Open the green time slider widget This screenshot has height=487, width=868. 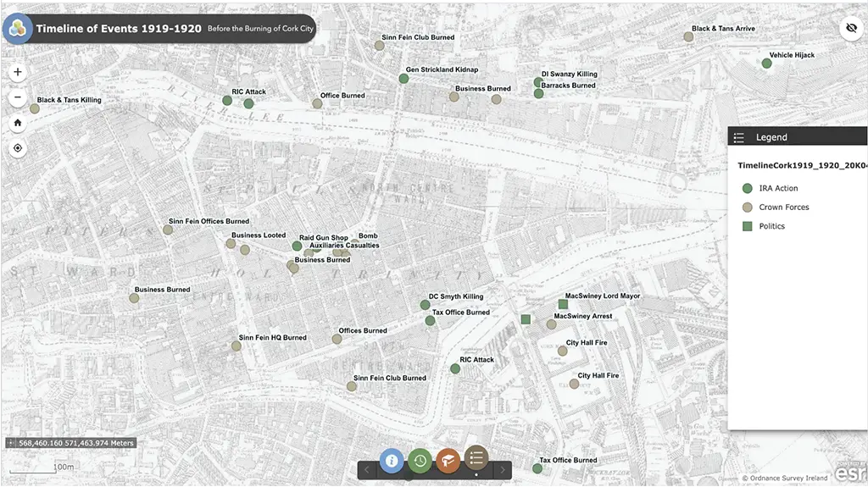point(420,460)
